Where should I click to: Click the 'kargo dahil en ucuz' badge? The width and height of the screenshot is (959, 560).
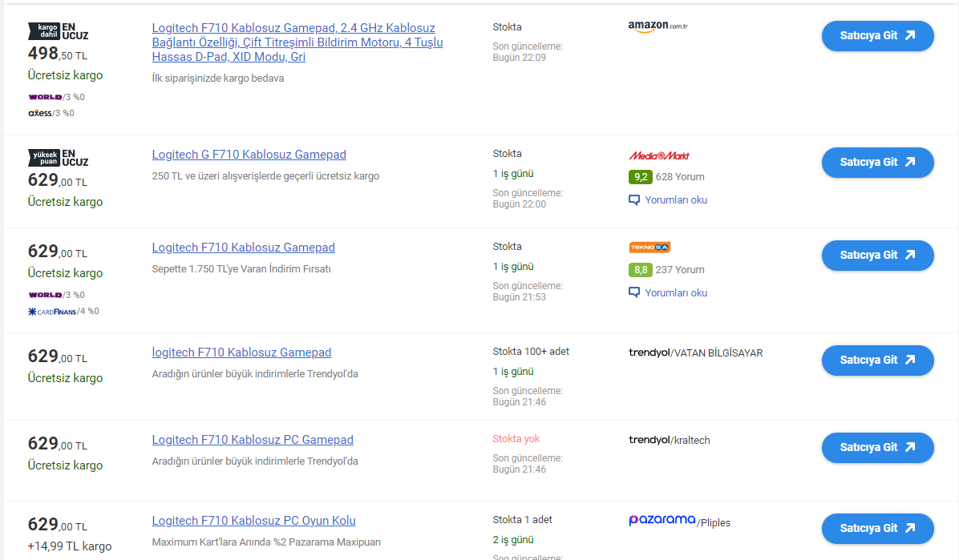click(x=58, y=31)
